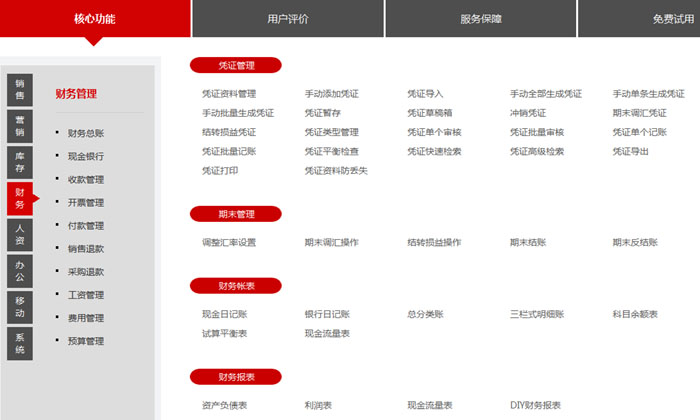Click the DIY财务报表 link
This screenshot has height=420, width=700.
[x=536, y=405]
